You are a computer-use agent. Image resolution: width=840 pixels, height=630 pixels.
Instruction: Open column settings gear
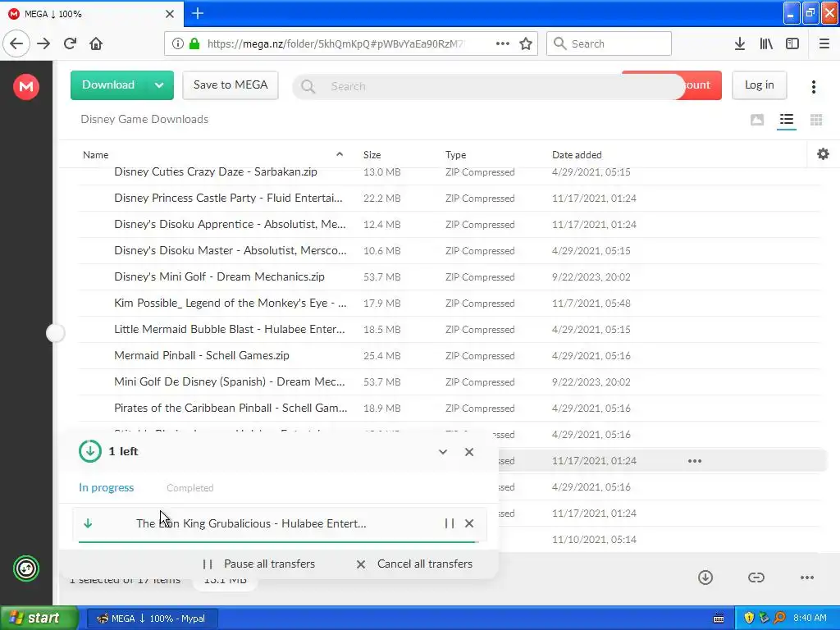823,154
